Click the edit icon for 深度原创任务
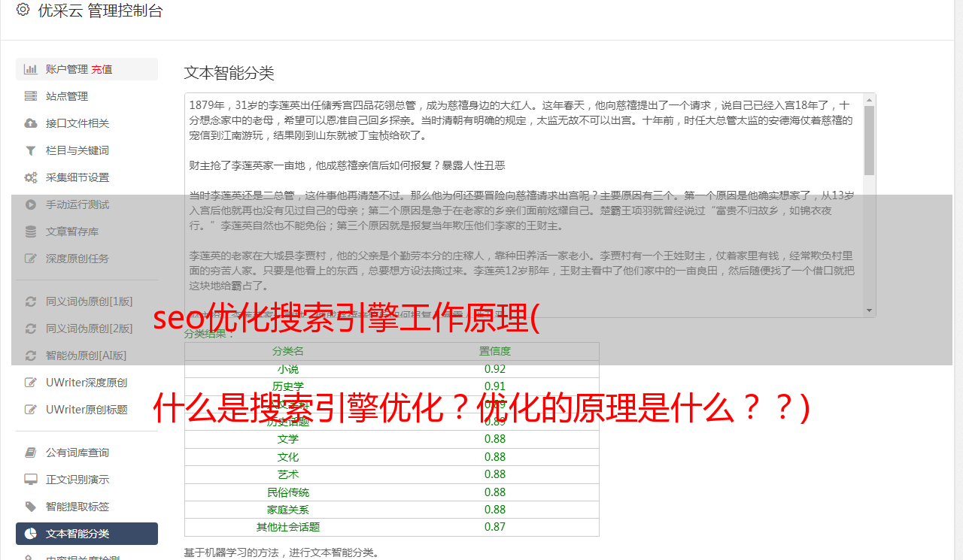Image resolution: width=963 pixels, height=560 pixels. coord(31,259)
